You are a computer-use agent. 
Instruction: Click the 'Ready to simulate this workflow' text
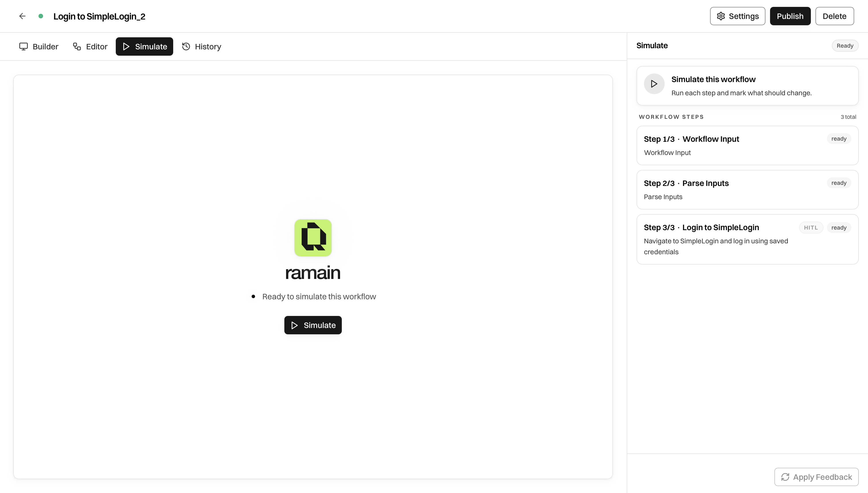pos(319,297)
